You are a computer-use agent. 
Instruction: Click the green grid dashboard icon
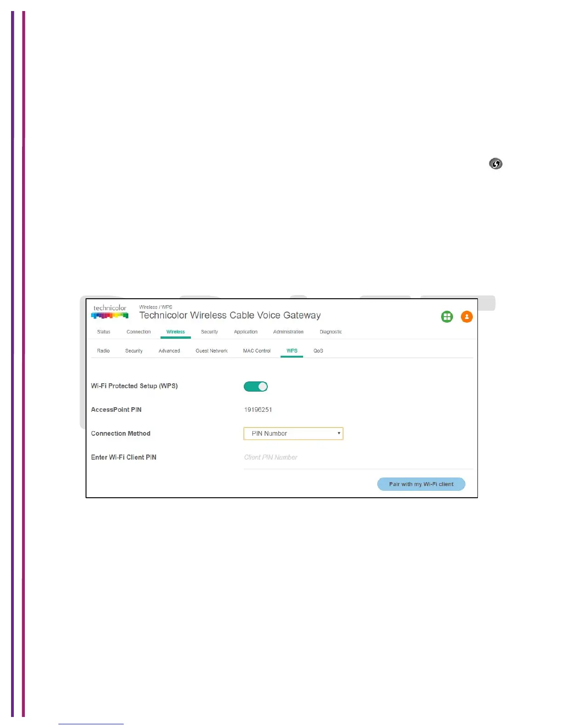pyautogui.click(x=447, y=317)
